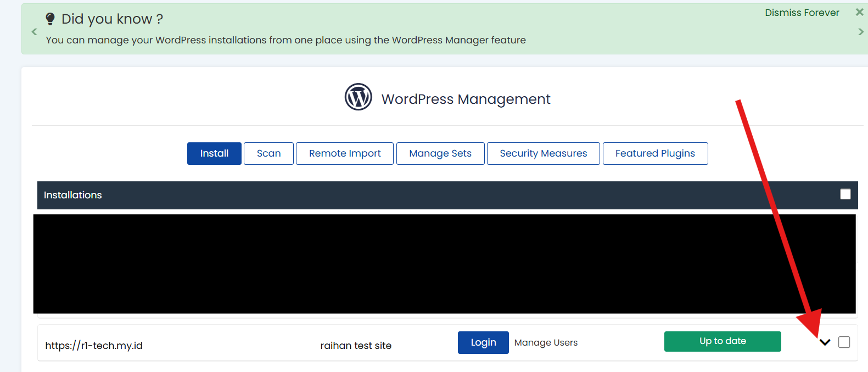Click the Installations header label
Screen dimensions: 868x372
(x=73, y=195)
